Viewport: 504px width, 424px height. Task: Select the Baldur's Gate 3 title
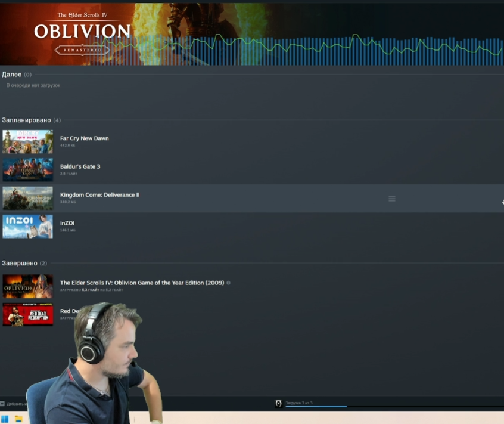tap(80, 166)
